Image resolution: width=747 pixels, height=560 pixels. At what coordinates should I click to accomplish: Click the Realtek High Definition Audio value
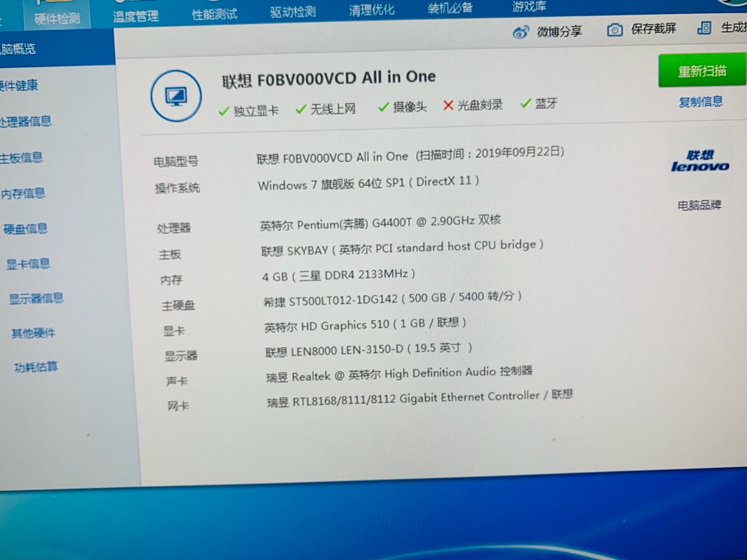399,374
